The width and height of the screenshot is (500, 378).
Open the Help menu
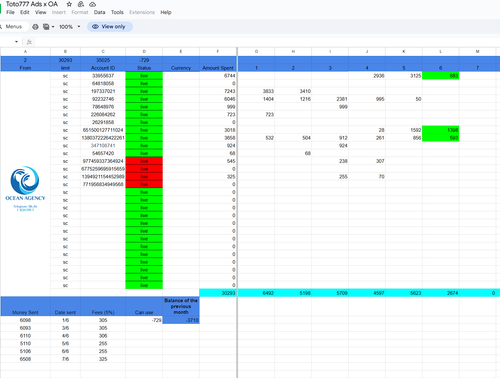tap(166, 12)
